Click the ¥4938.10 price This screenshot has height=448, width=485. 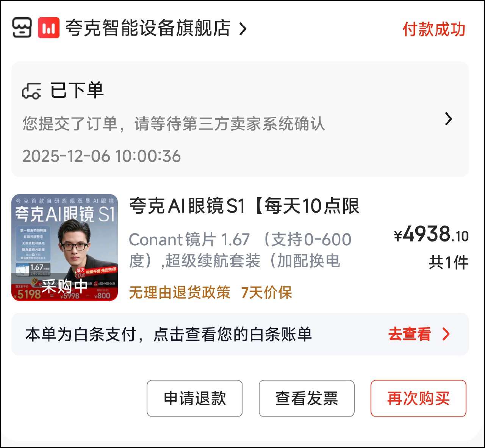point(431,235)
